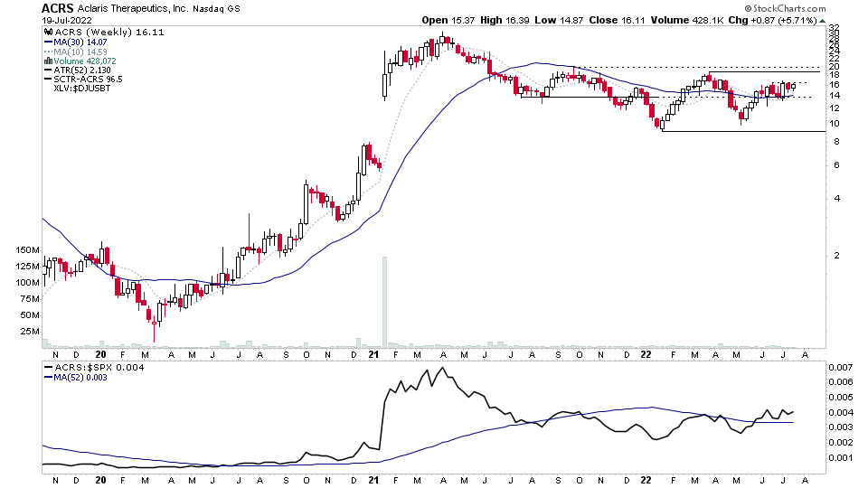868x488 pixels.
Task: Click the ACRS ticker symbol in the title
Action: [x=58, y=8]
